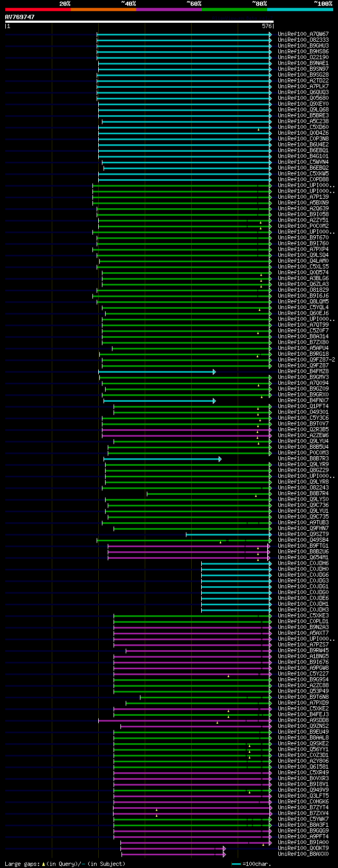The height and width of the screenshot is (868, 338).
Task: Select hit label UniRef100_B9FTG1
Action: (303, 546)
